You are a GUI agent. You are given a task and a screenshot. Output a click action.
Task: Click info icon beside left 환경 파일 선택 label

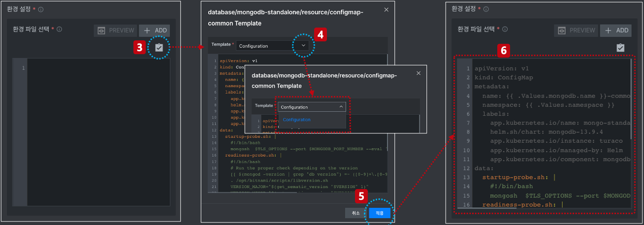point(59,29)
